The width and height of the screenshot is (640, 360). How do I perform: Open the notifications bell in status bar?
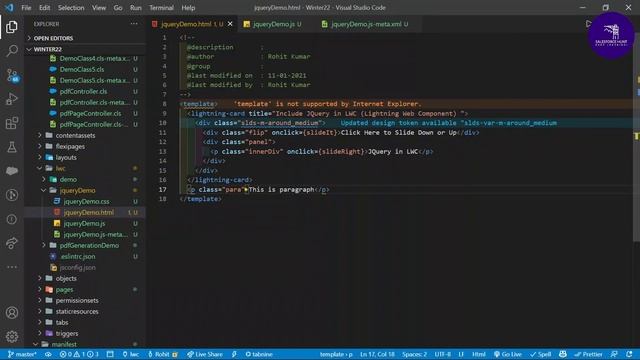click(x=629, y=354)
